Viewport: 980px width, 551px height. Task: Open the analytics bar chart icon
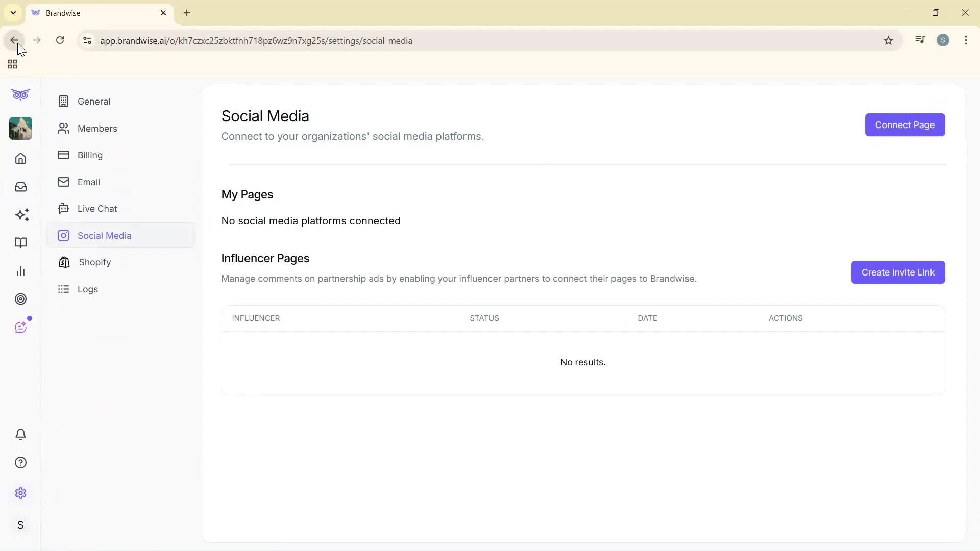(20, 271)
